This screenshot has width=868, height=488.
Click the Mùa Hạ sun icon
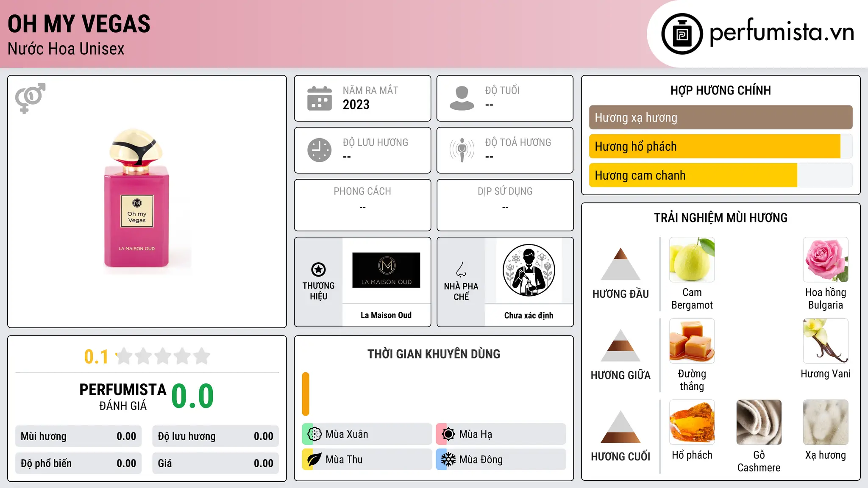click(x=448, y=434)
